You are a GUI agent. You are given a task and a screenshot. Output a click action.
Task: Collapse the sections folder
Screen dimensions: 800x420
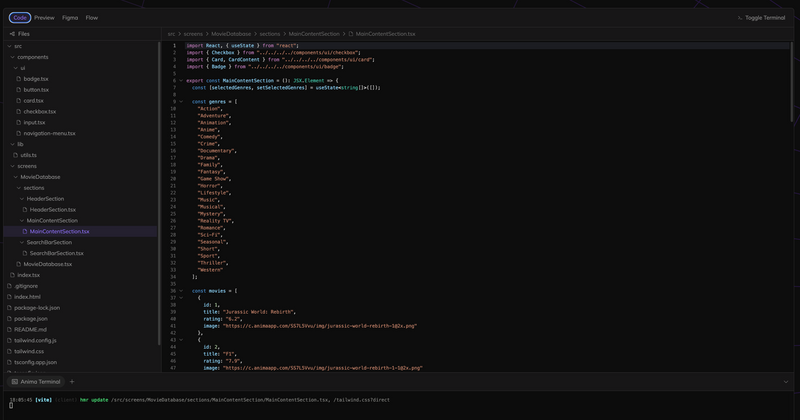19,188
